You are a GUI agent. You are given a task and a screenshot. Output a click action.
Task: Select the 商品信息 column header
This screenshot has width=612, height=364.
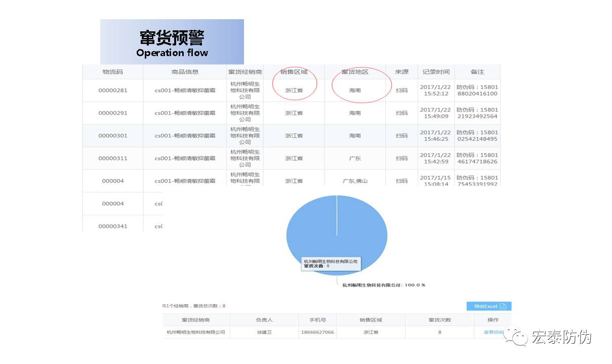185,72
